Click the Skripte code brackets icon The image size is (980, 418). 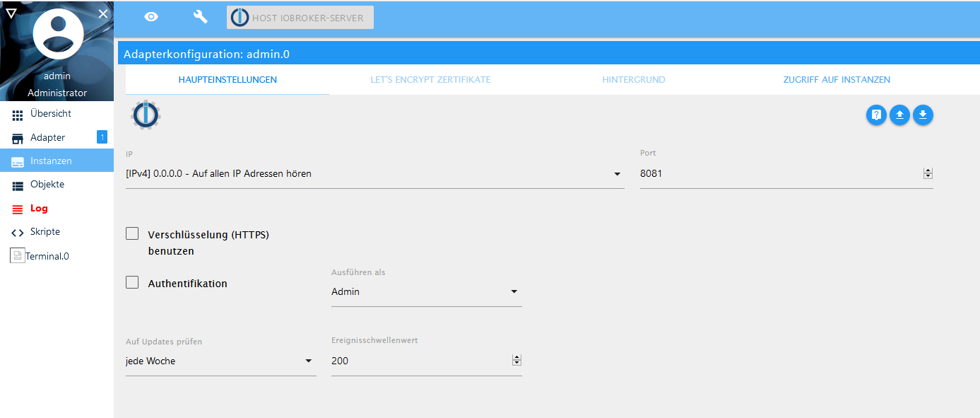tap(18, 233)
